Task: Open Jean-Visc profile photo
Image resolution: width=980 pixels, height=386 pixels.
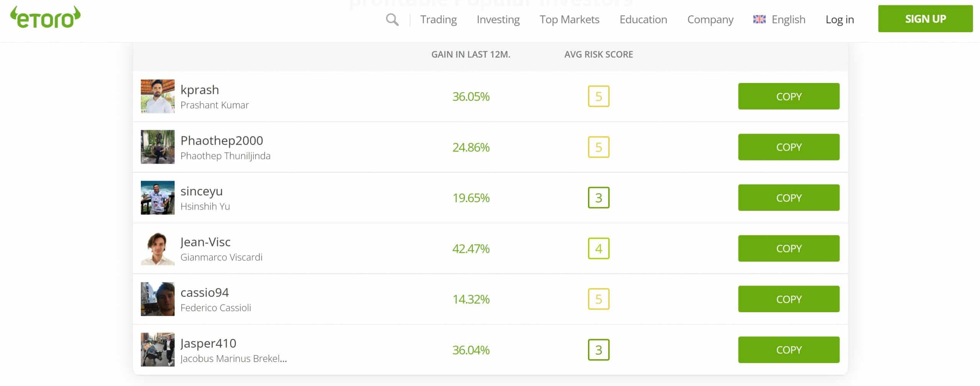Action: pyautogui.click(x=157, y=249)
